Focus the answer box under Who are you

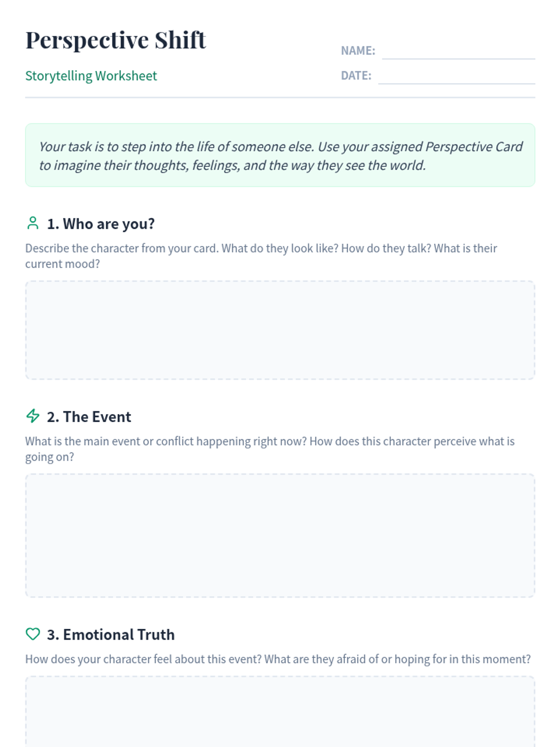point(280,330)
